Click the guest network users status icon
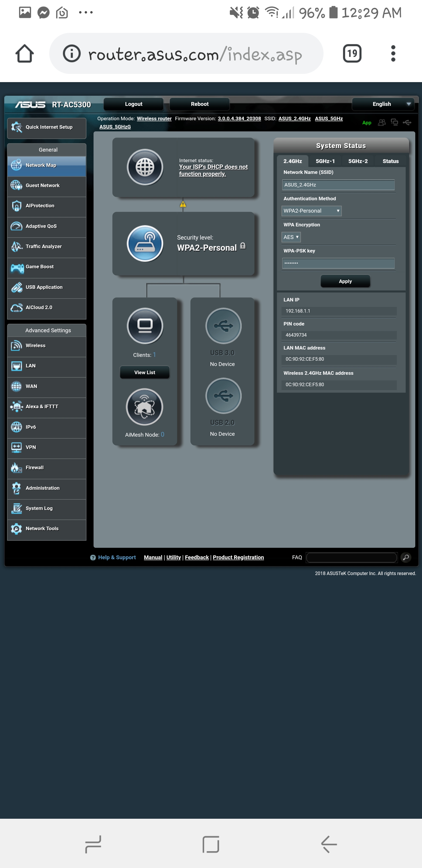 tap(382, 123)
